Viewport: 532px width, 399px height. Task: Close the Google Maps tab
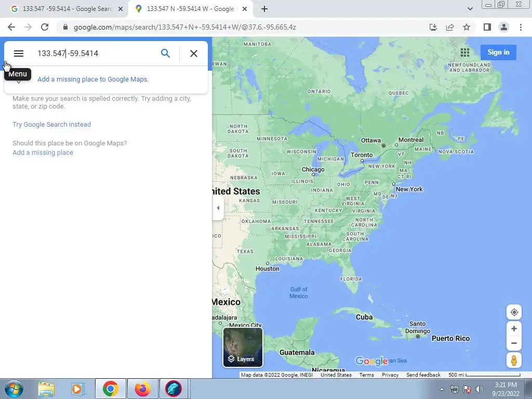coord(245,9)
